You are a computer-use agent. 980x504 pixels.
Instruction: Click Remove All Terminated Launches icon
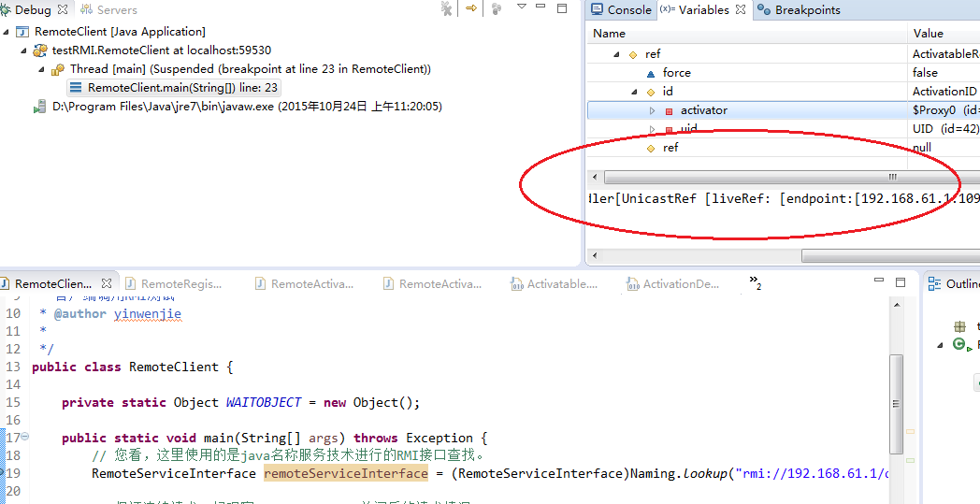(x=446, y=8)
